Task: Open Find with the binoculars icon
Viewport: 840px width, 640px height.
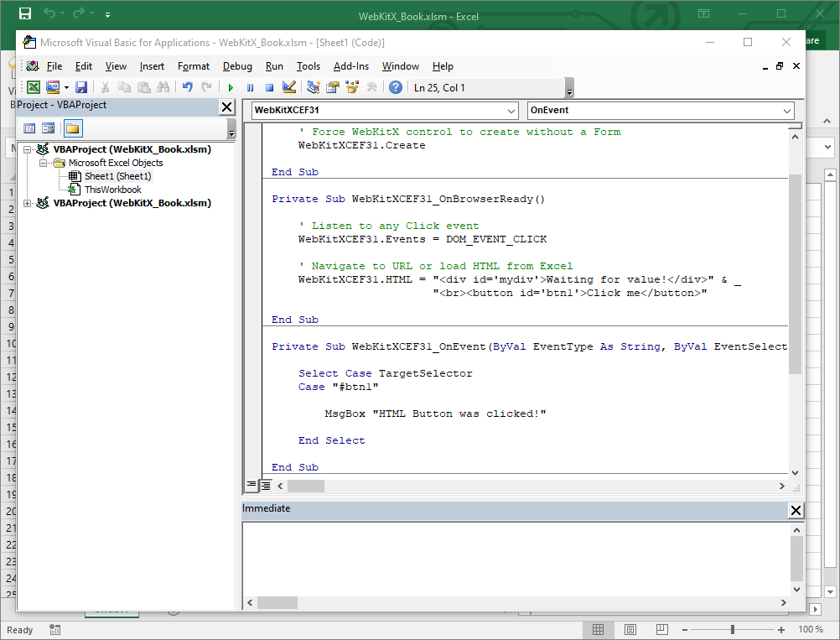Action: point(163,87)
